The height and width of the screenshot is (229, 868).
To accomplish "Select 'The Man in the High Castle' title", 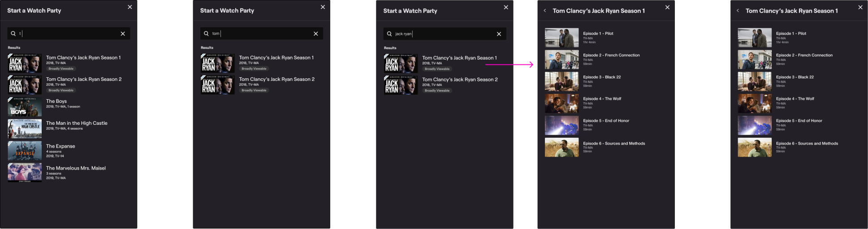I will click(77, 123).
